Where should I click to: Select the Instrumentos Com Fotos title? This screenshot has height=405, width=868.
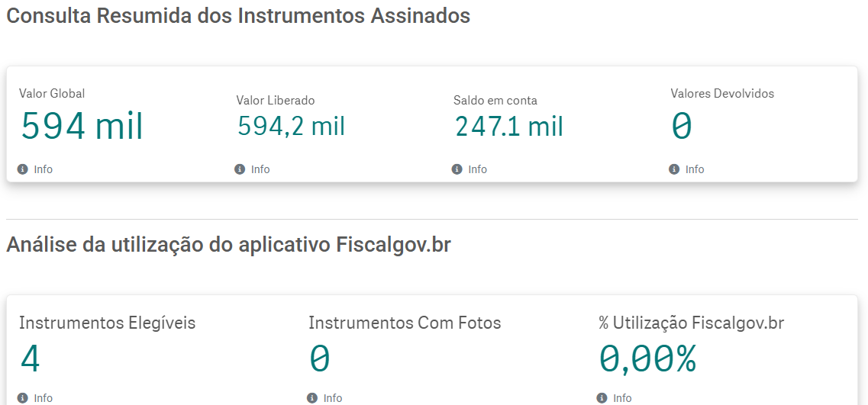(405, 323)
